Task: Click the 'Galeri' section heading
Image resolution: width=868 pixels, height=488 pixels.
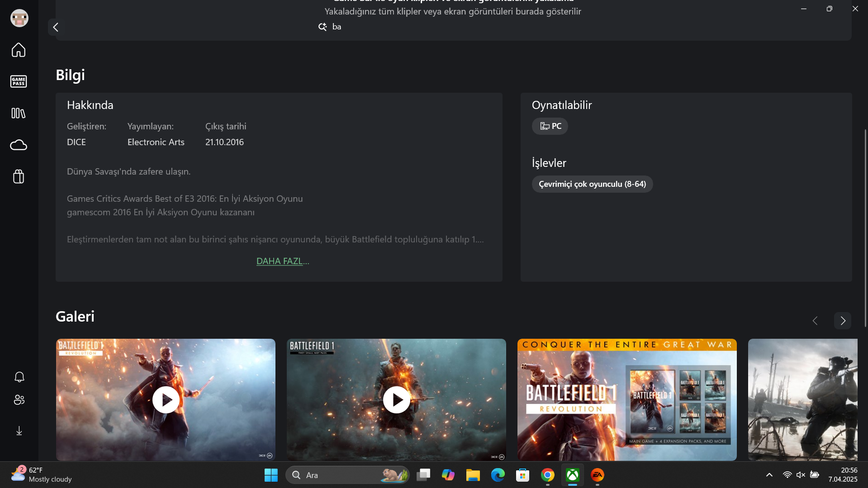Action: click(x=75, y=316)
